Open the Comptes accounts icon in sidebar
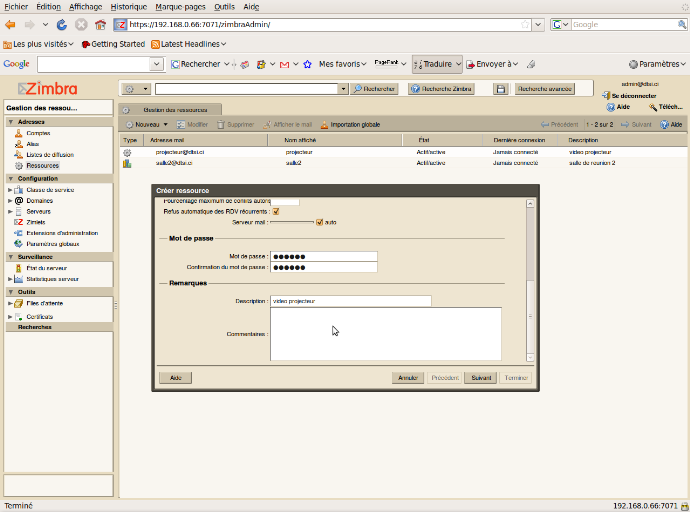The height and width of the screenshot is (512, 690). [19, 133]
